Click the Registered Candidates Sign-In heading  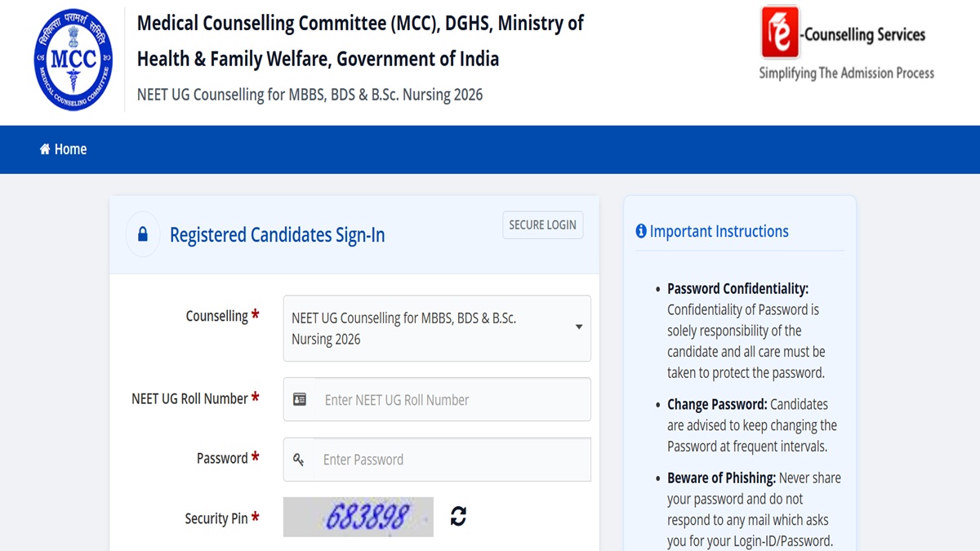(277, 235)
